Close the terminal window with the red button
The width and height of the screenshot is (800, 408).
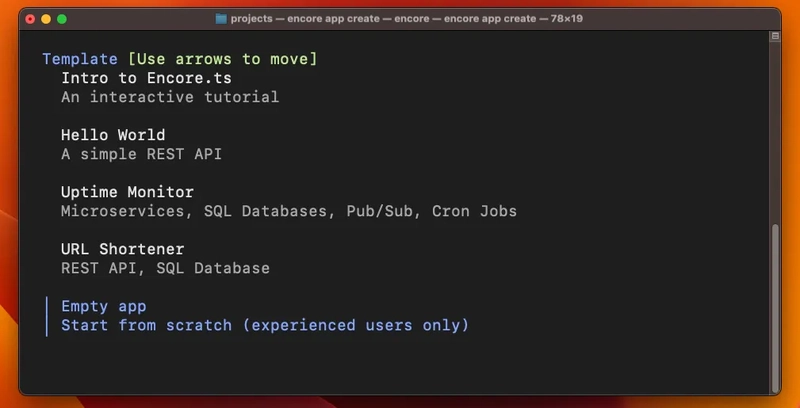coord(30,19)
